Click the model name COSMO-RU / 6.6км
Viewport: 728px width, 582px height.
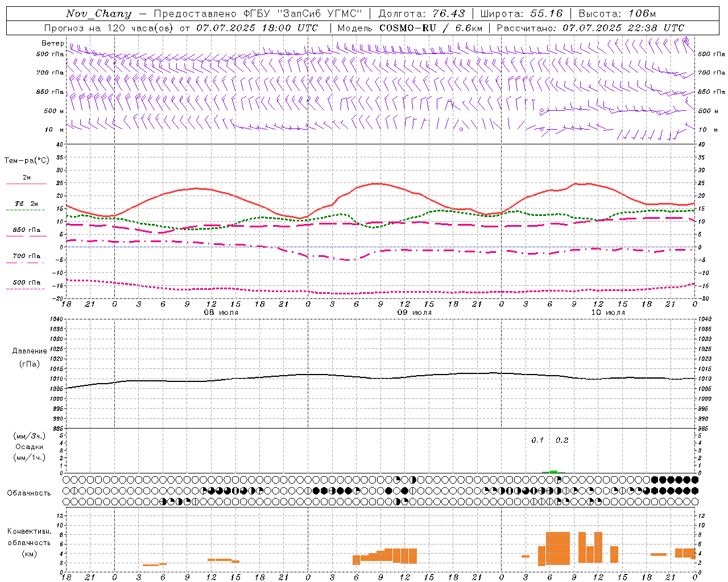click(431, 28)
